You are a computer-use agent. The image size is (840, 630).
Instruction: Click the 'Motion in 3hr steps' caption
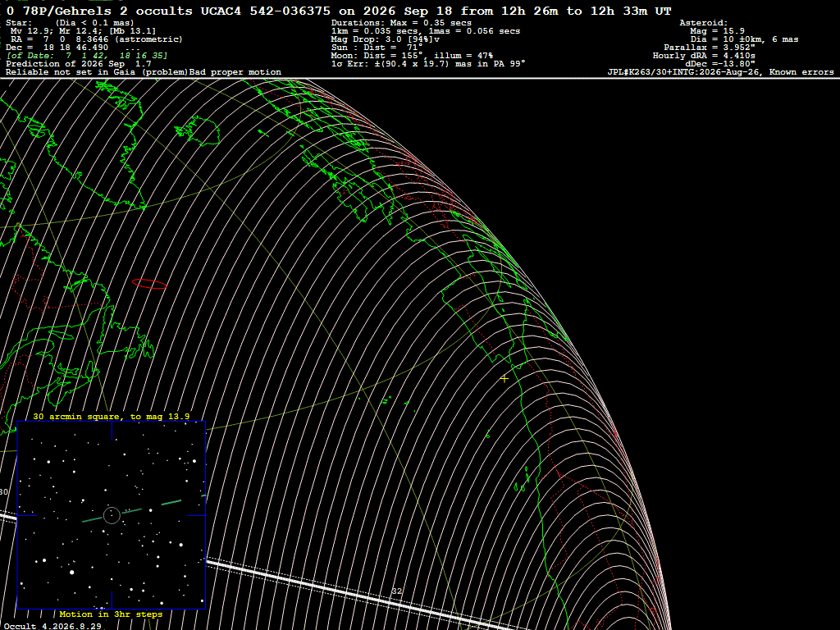[111, 614]
